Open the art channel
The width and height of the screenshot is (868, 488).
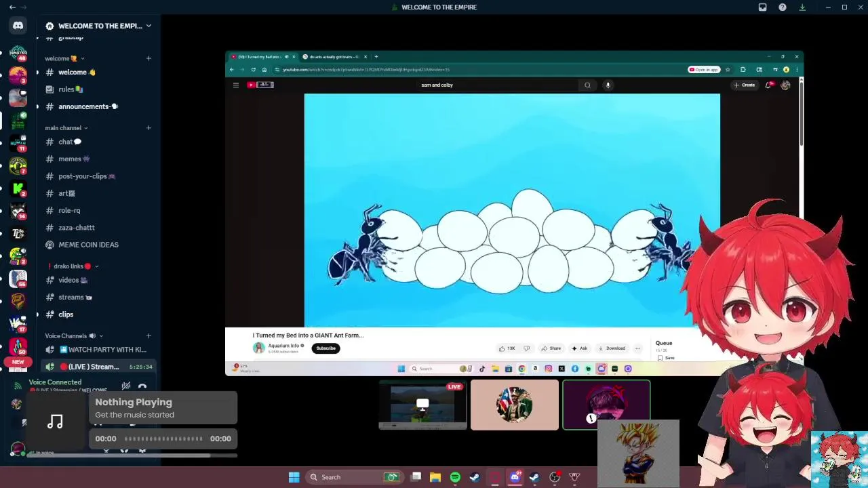98,193
